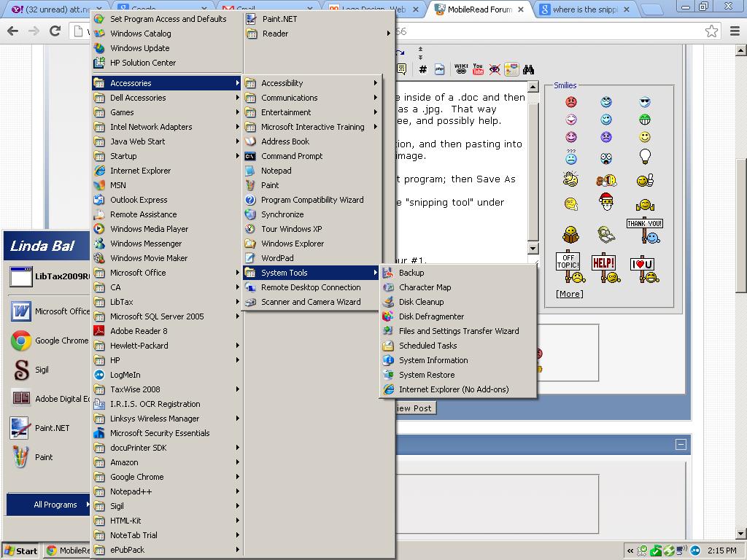Click Microsoft Security Essentials icon
Screen dimensions: 747x560
(x=99, y=433)
